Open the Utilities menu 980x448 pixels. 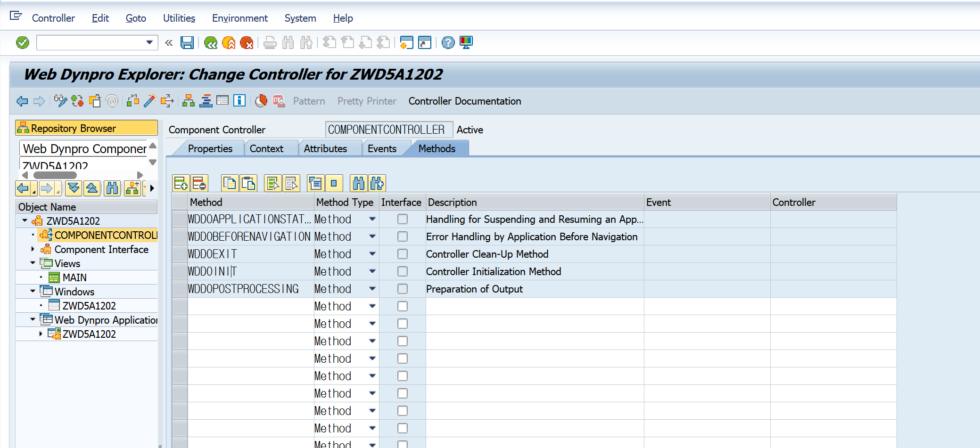coord(179,18)
